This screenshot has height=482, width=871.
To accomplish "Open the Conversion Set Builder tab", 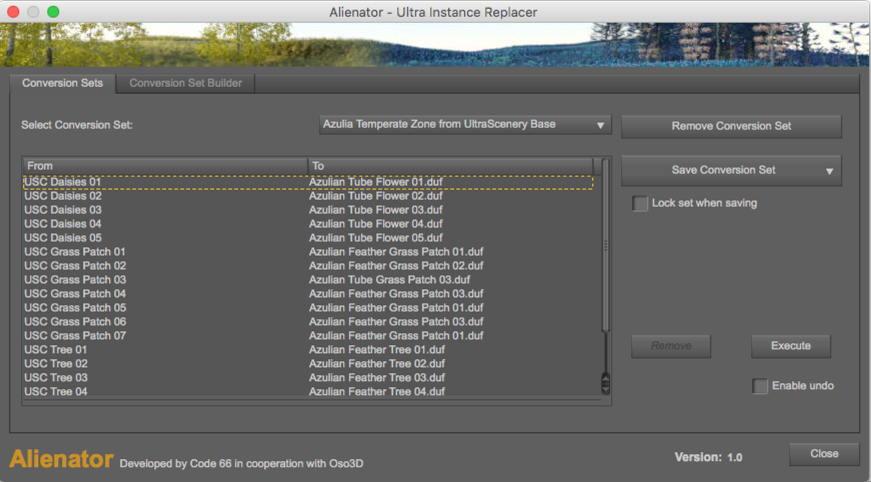I will (186, 83).
